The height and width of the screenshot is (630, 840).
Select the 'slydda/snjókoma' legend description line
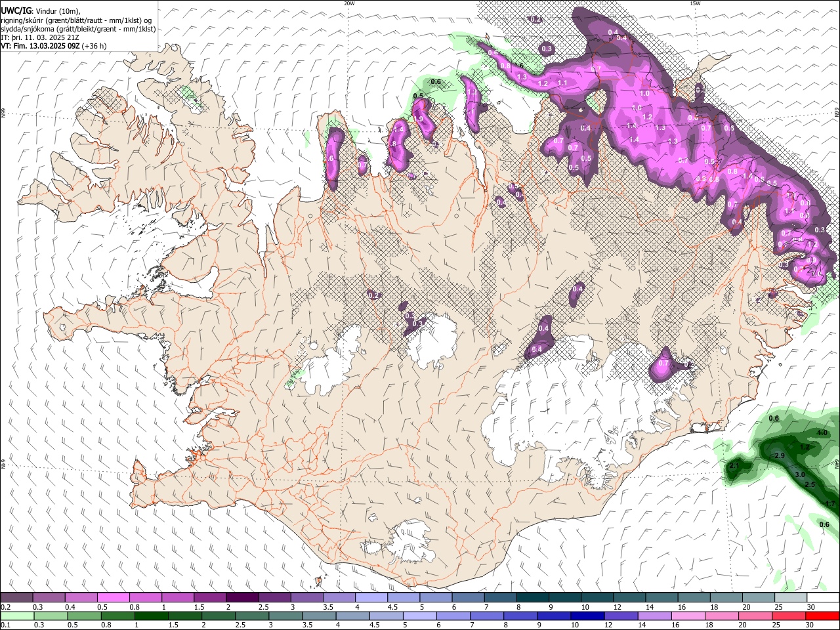click(x=78, y=29)
